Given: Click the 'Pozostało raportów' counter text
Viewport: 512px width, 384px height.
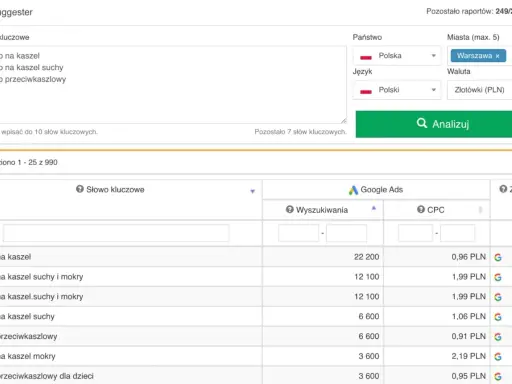Looking at the screenshot, I should (469, 11).
